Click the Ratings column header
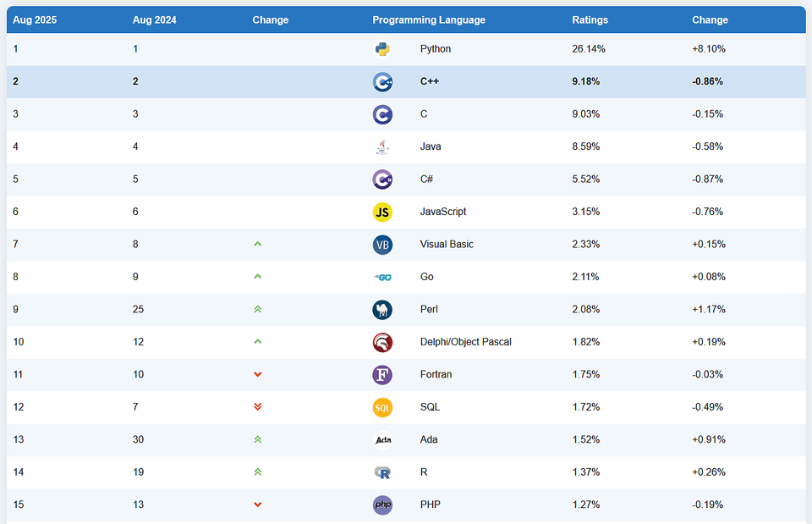 pos(590,19)
